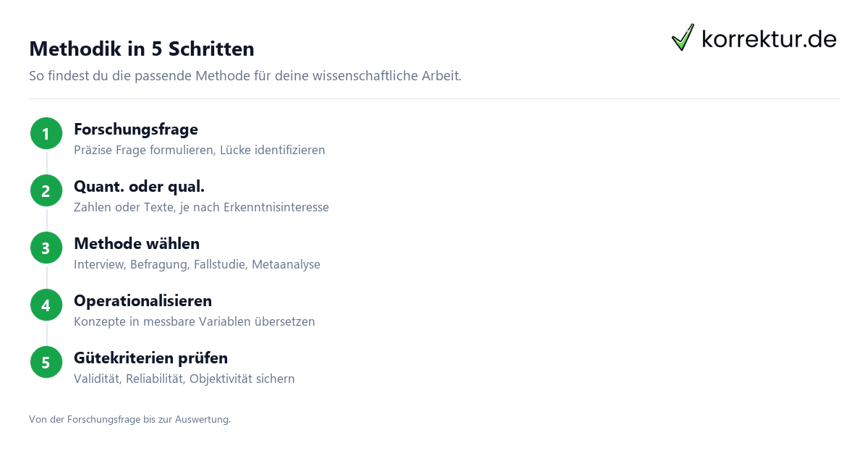
Task: Click description Validität, Reliabilität, Objektivität sichern
Action: point(184,379)
